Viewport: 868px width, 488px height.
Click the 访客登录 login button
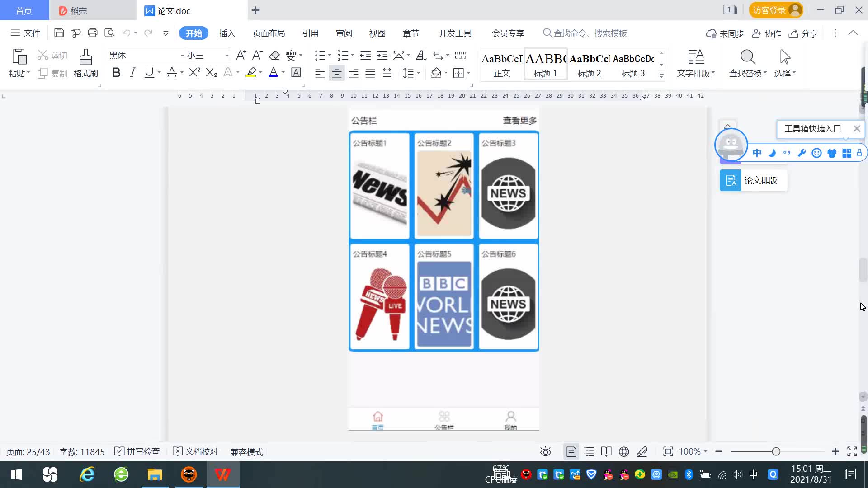tap(776, 10)
